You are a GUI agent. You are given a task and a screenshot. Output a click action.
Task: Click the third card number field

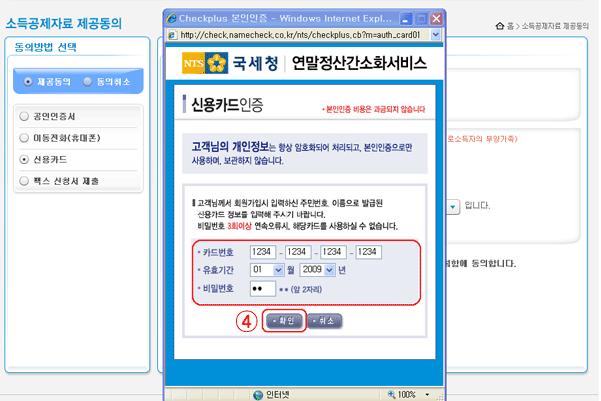[x=333, y=252]
